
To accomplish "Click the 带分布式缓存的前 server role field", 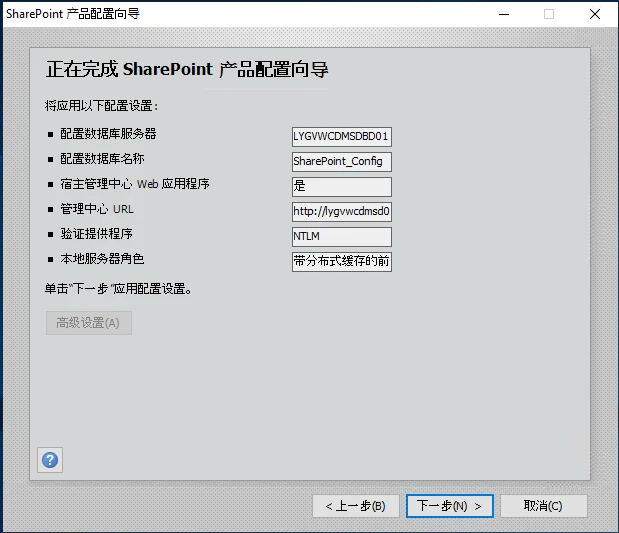I will pyautogui.click(x=342, y=261).
